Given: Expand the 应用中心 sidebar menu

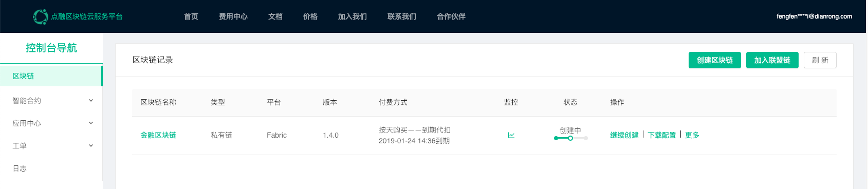Looking at the screenshot, I should pos(51,123).
